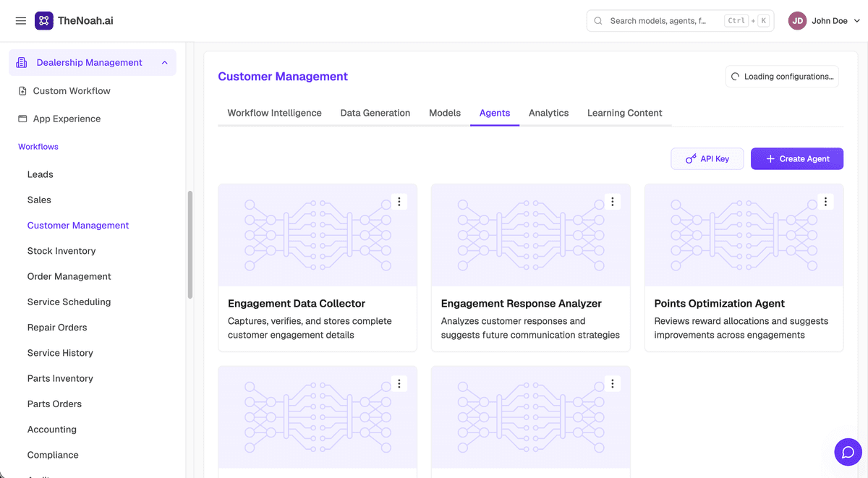Click the JD user avatar

797,21
